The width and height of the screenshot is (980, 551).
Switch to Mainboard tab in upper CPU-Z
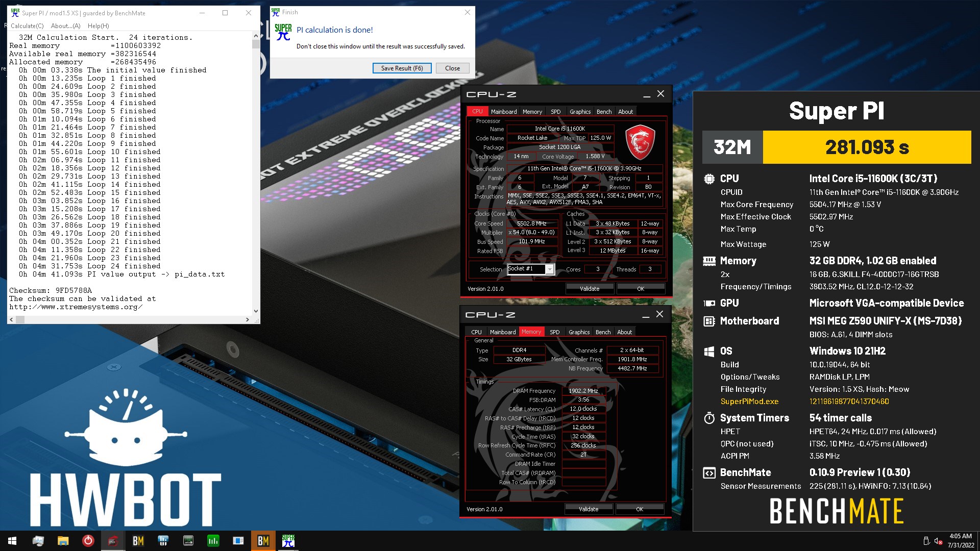pyautogui.click(x=504, y=112)
